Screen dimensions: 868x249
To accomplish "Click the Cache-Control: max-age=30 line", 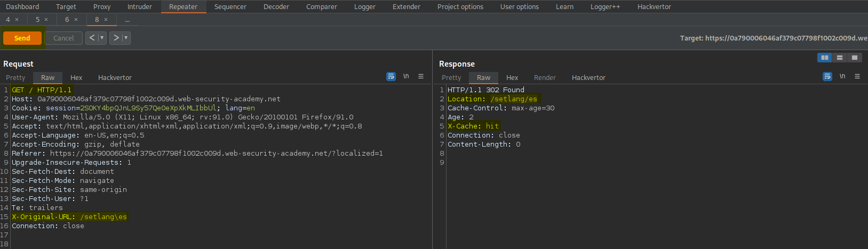I will [501, 108].
